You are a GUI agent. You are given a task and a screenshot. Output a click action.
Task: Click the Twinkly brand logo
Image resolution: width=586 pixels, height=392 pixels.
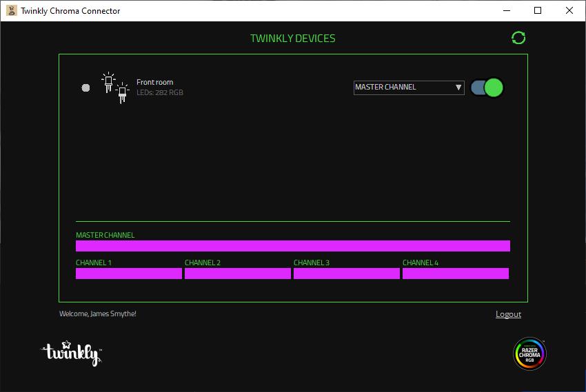tap(72, 353)
